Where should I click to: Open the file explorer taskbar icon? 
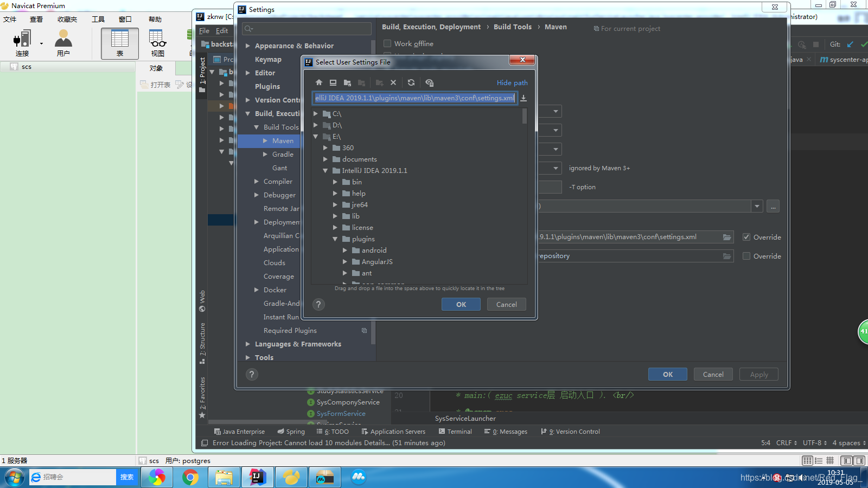pos(224,477)
